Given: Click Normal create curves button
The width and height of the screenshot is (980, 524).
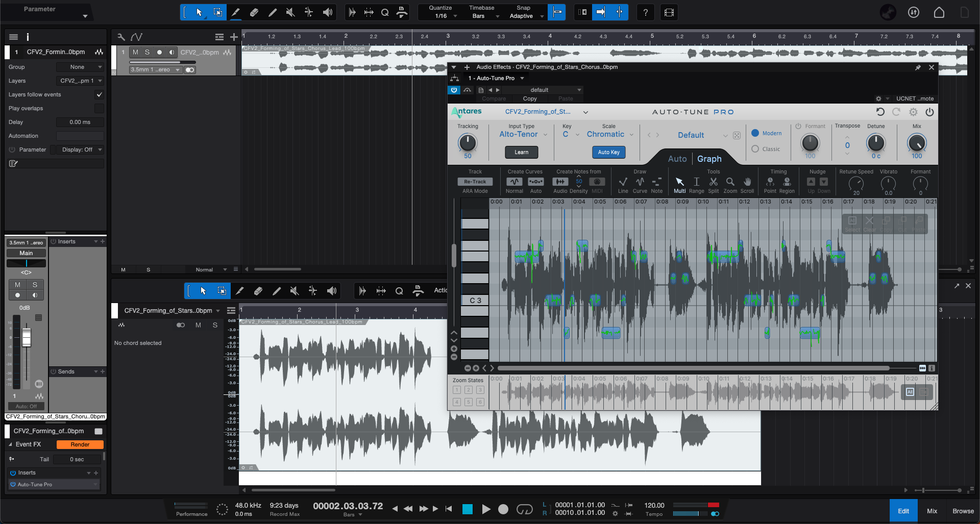Looking at the screenshot, I should click(514, 182).
